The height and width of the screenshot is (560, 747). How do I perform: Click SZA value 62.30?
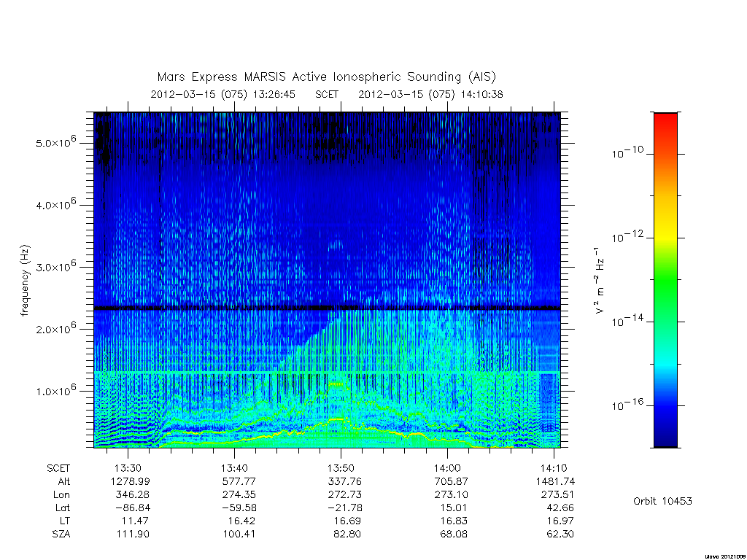[560, 534]
